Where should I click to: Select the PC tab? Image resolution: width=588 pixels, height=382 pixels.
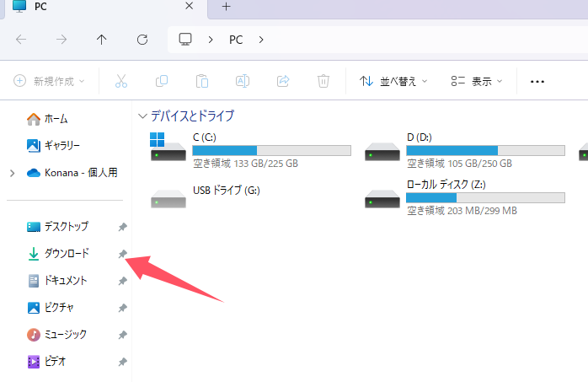click(103, 7)
